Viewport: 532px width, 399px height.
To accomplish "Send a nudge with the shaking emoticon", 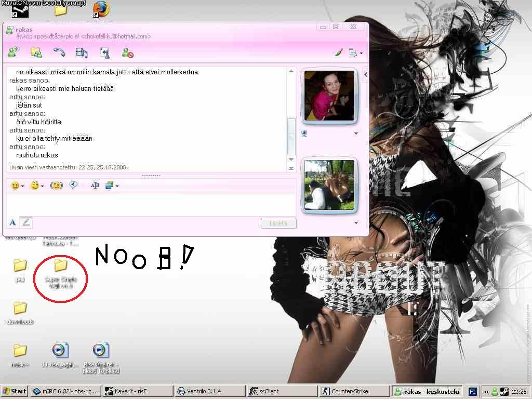I will coord(56,185).
